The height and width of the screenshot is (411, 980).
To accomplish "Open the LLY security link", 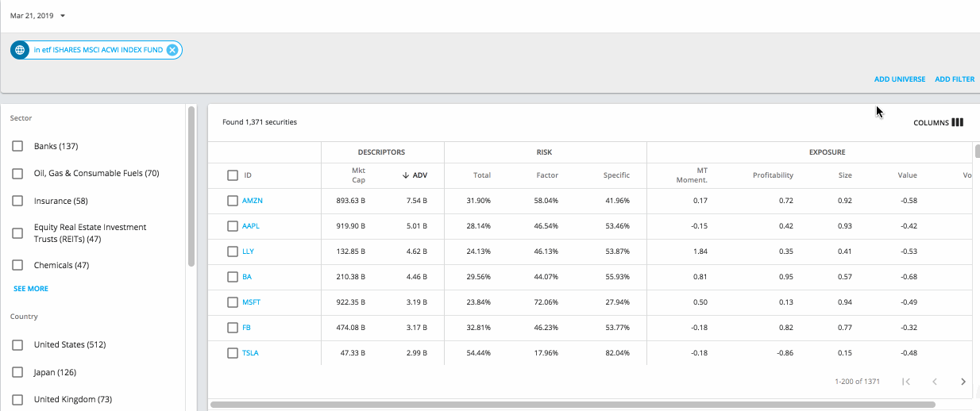I will pyautogui.click(x=248, y=252).
